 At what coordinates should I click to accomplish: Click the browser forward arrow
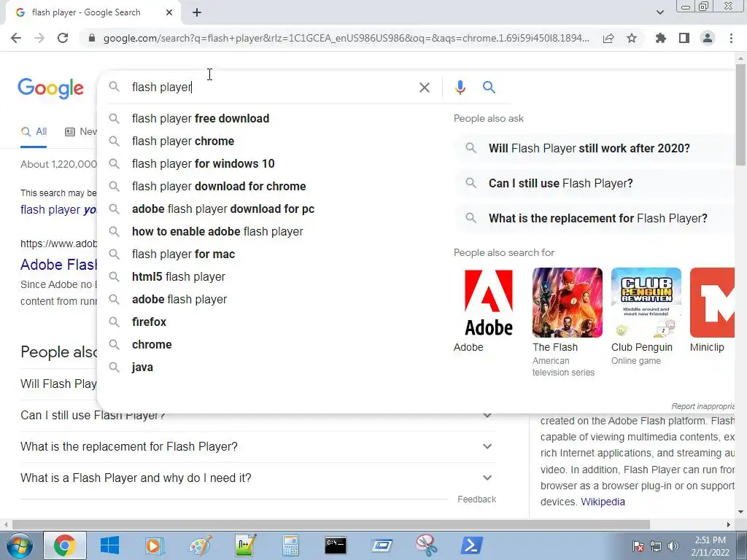[x=39, y=38]
